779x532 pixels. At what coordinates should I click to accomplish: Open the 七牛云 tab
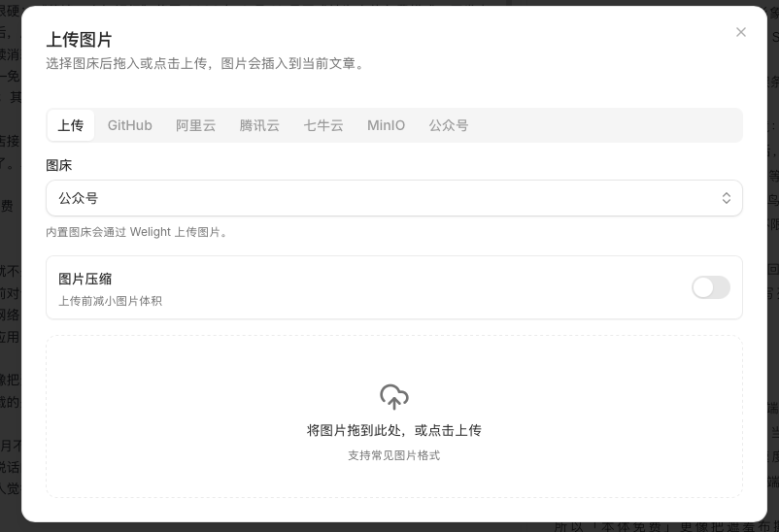pyautogui.click(x=323, y=125)
